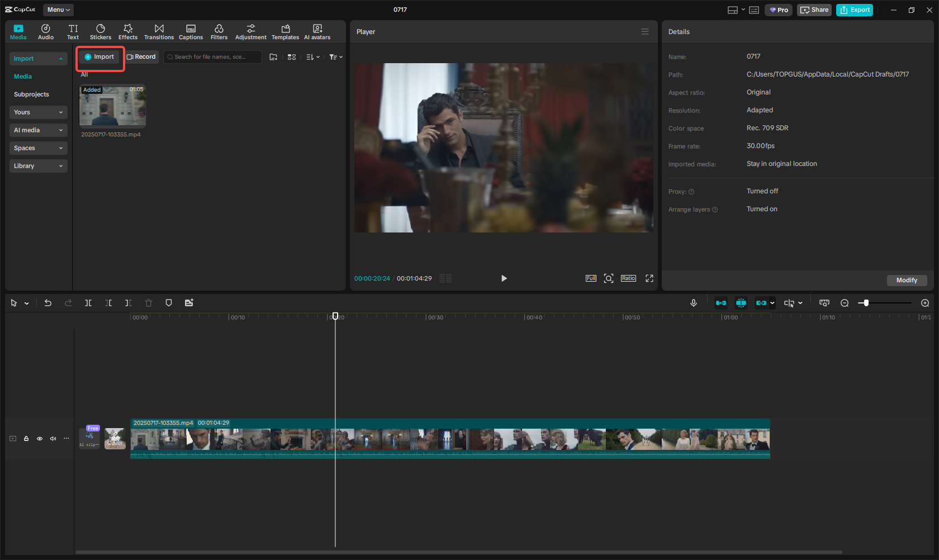Click the Export button
939x560 pixels.
coord(855,10)
